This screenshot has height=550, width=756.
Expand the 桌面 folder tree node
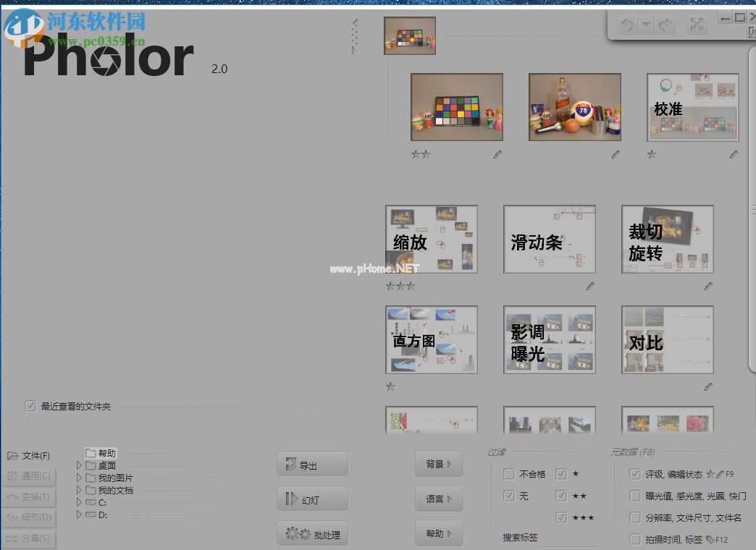(x=79, y=466)
